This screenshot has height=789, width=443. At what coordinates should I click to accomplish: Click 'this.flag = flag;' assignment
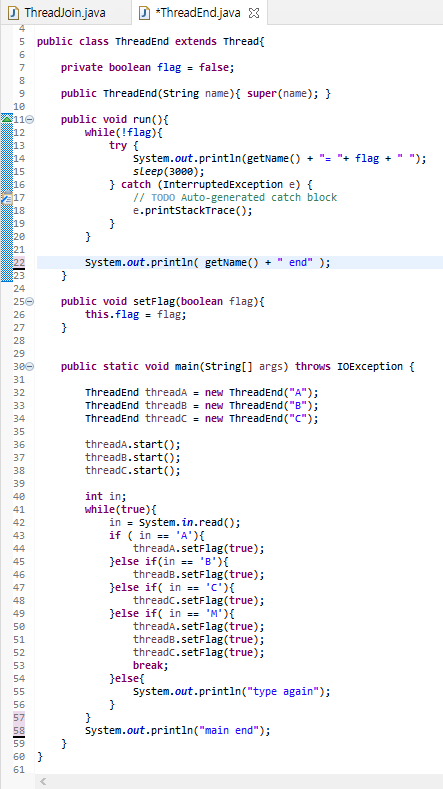click(135, 315)
